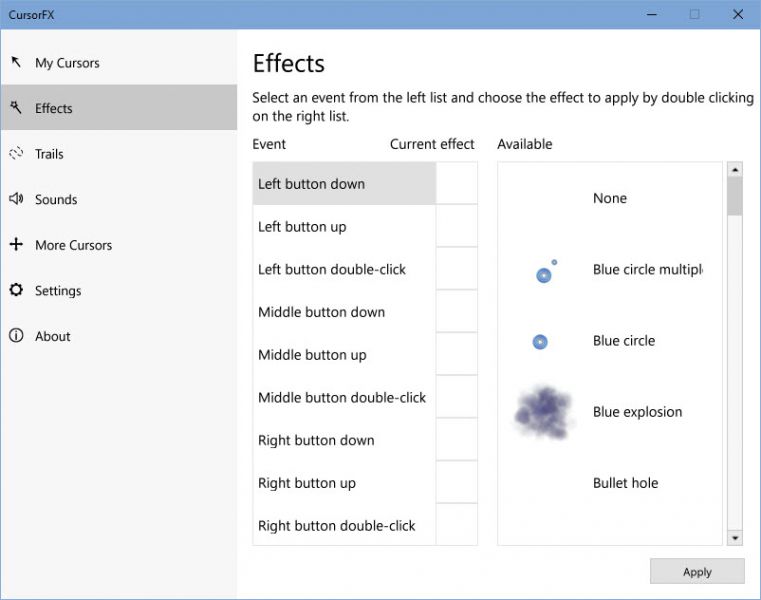761x600 pixels.
Task: Select the Middle button up event
Action: pos(344,354)
